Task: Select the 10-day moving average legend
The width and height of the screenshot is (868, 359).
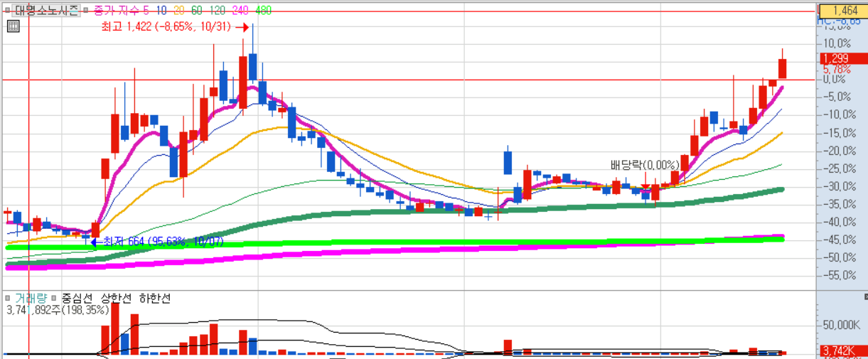Action: (161, 11)
